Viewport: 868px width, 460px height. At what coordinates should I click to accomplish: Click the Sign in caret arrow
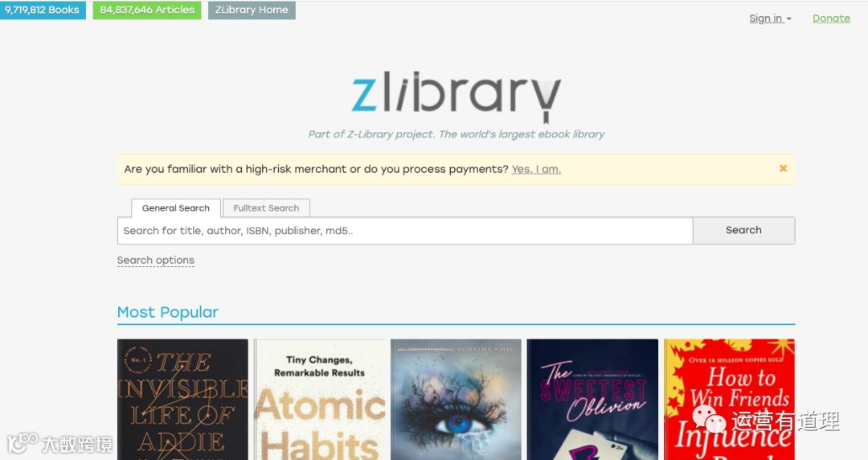click(789, 19)
